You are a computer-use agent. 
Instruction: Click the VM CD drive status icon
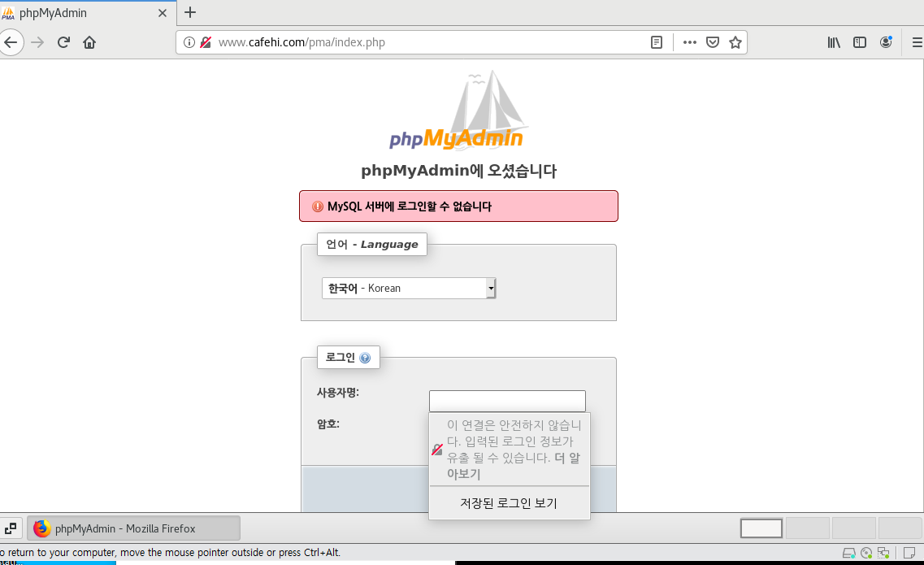point(866,553)
